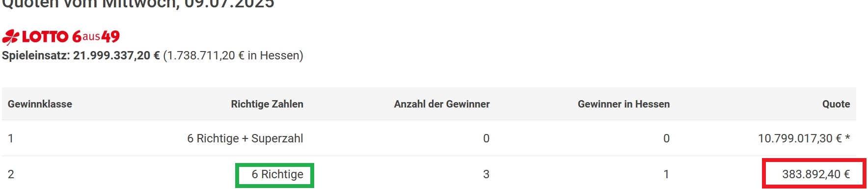This screenshot has width=868, height=190.
Task: Select the '1.738.711,20 € in Hessen' text
Action: pos(233,55)
